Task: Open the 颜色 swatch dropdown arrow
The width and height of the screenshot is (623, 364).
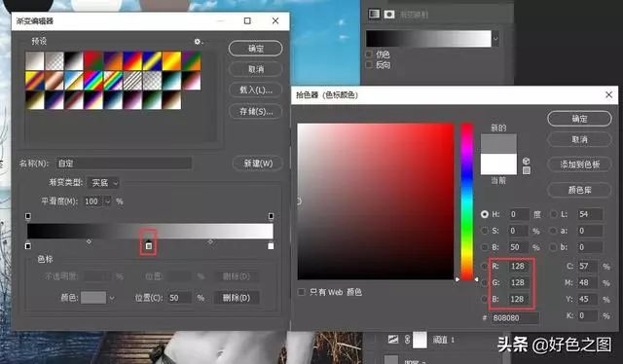Action: (112, 298)
